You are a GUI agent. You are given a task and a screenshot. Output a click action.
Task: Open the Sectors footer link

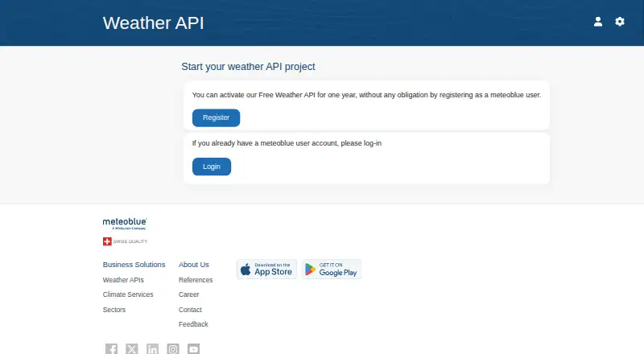point(114,310)
